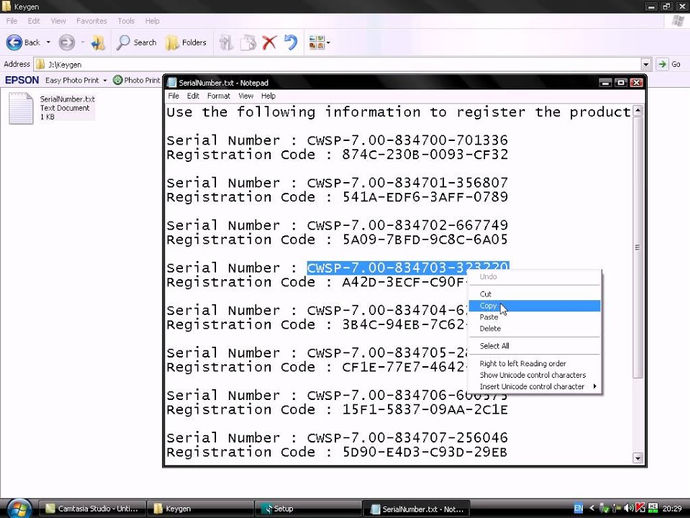Image resolution: width=690 pixels, height=518 pixels.
Task: Click the Notepad icon in SerialNumber title bar
Action: (x=172, y=83)
